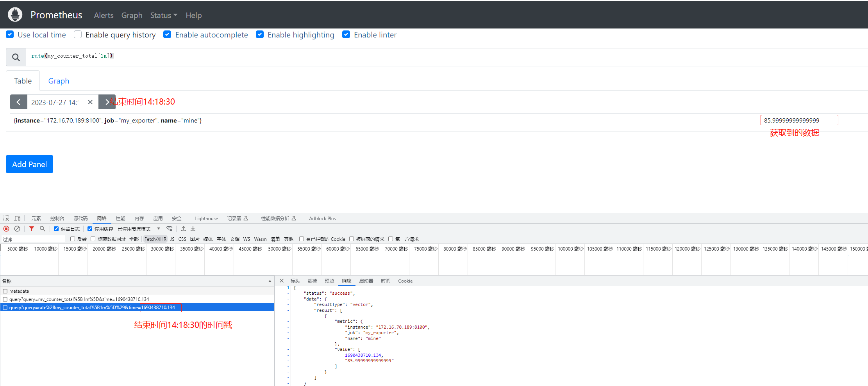The width and height of the screenshot is (868, 386).
Task: Switch to the Table tab
Action: coord(23,81)
